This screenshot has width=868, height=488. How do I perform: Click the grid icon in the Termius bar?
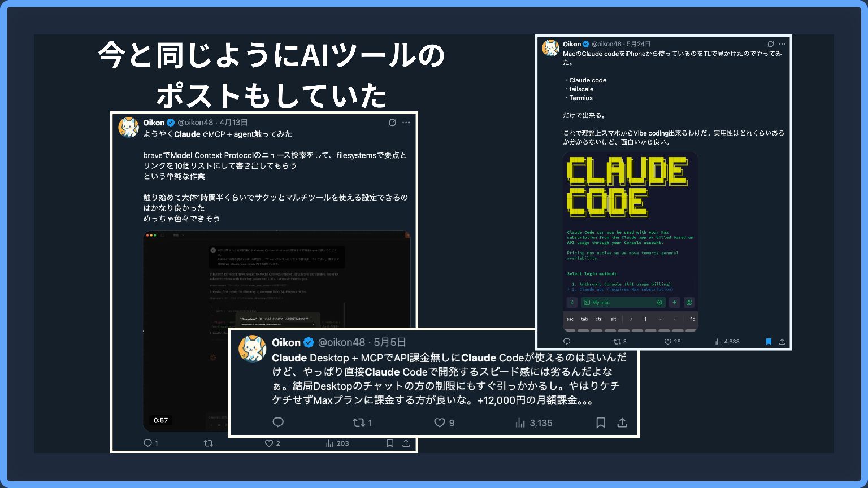click(689, 302)
